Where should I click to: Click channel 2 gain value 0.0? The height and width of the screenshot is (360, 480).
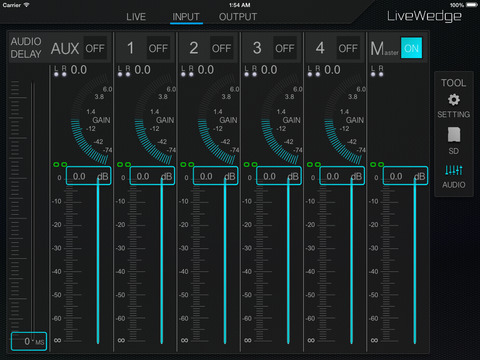tap(206, 70)
